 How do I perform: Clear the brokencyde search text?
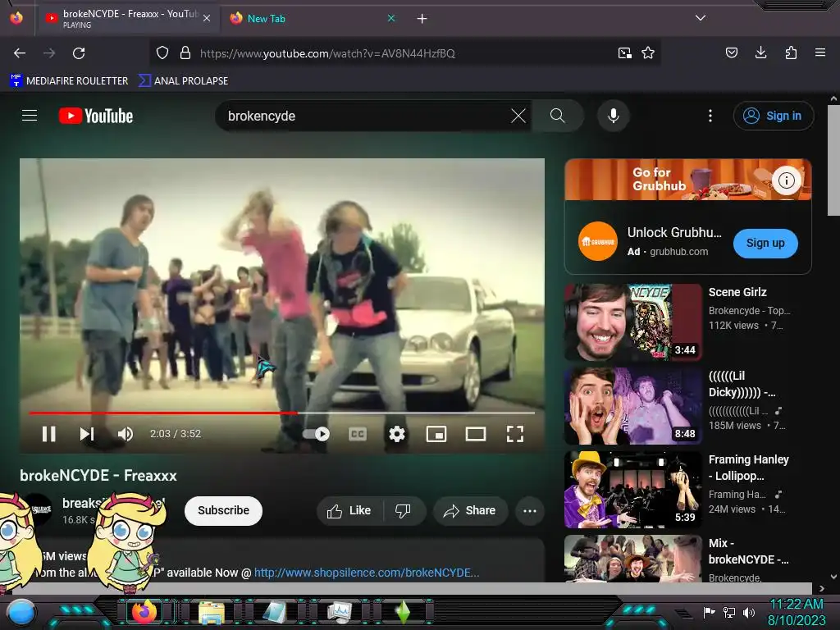click(518, 116)
